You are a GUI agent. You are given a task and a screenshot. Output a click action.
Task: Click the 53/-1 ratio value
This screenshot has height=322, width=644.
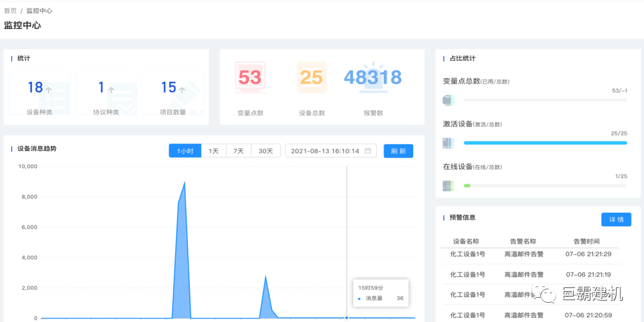(619, 90)
